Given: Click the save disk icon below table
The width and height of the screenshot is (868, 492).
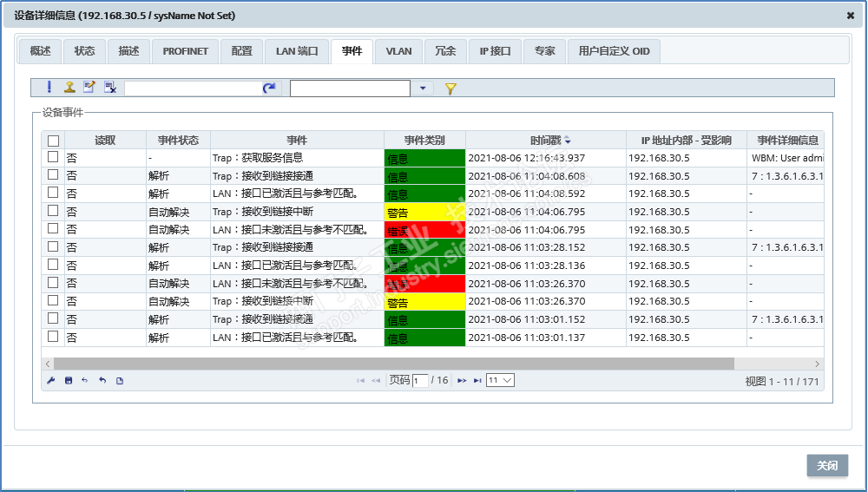Looking at the screenshot, I should tap(69, 381).
